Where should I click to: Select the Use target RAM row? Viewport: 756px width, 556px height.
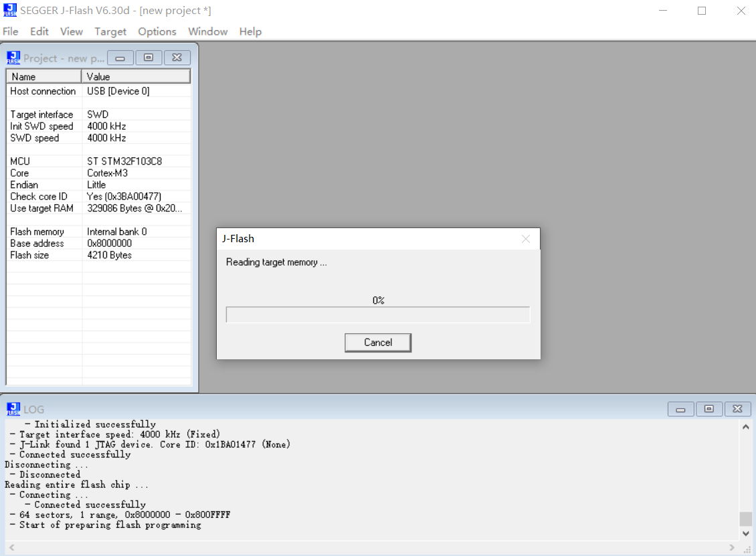tap(98, 208)
